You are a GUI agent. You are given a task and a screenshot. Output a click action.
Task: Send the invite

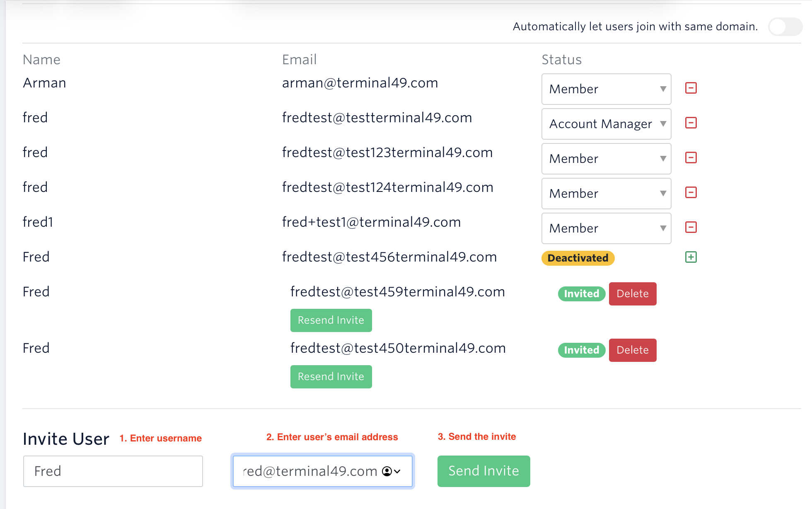coord(483,471)
